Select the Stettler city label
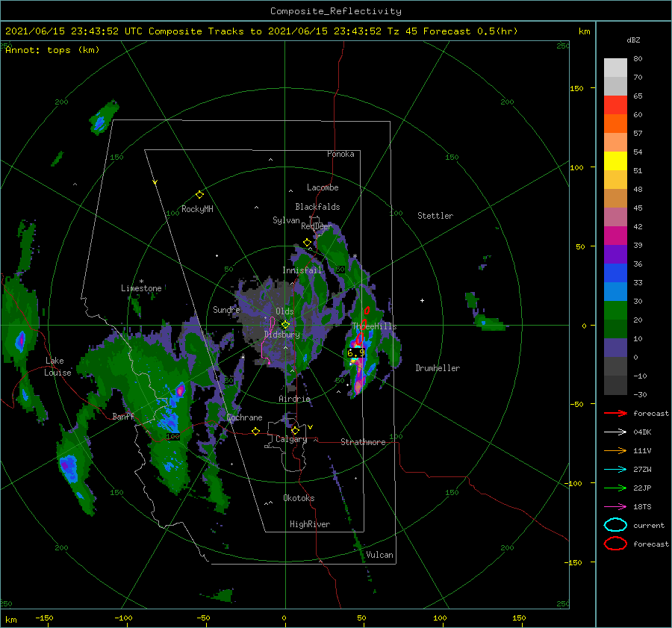Viewport: 672px width, 628px height. click(x=435, y=216)
